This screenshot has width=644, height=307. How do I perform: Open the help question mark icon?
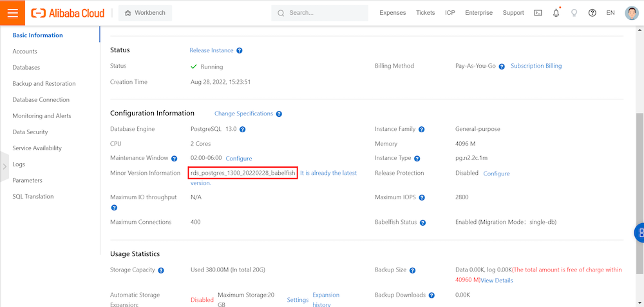coord(592,13)
